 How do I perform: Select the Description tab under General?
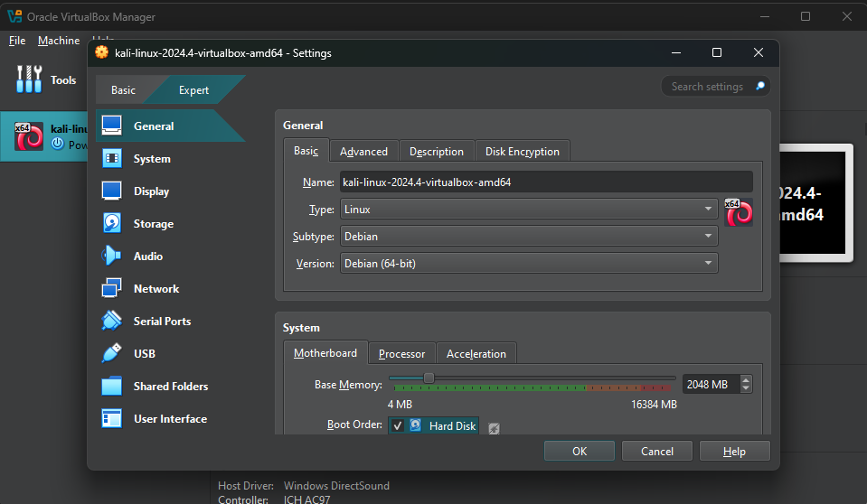(437, 152)
